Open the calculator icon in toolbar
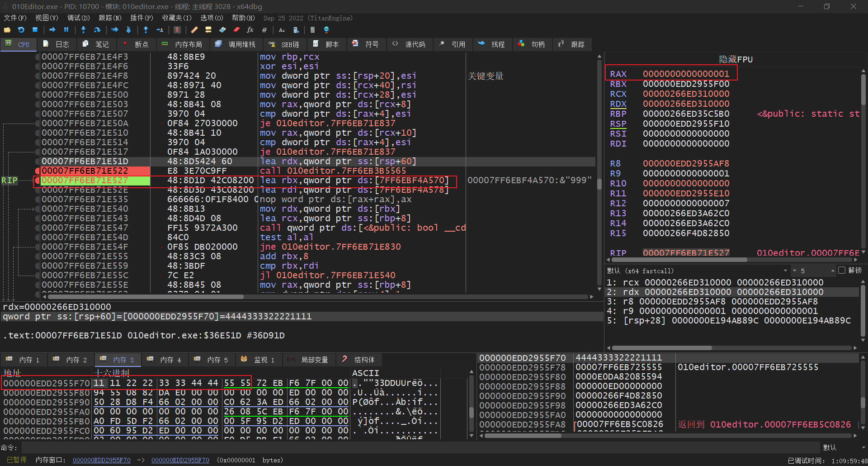The height and width of the screenshot is (466, 868). [312, 30]
